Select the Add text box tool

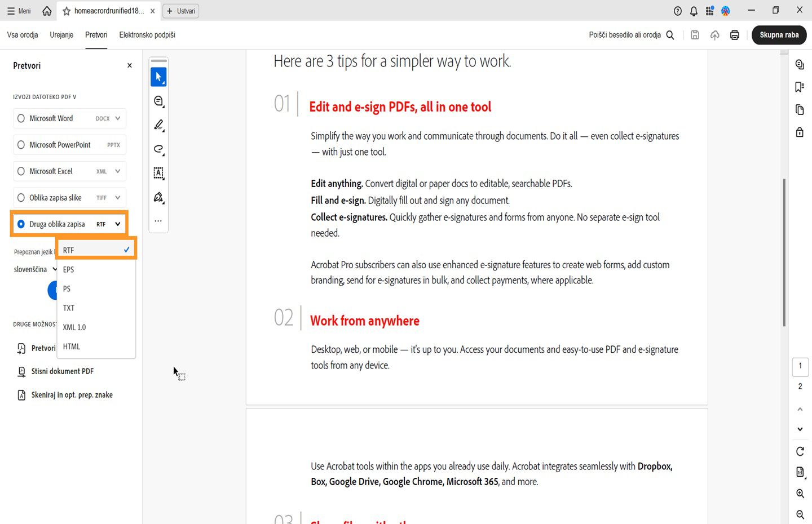[158, 174]
